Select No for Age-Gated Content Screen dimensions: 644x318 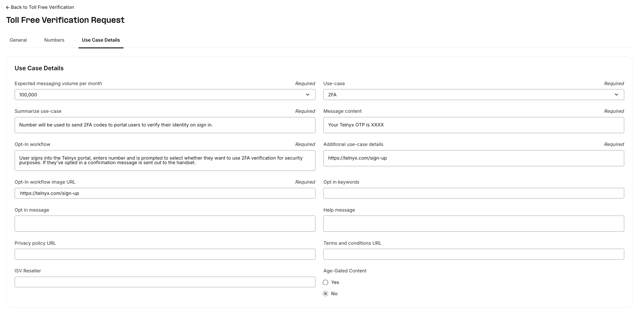[325, 294]
